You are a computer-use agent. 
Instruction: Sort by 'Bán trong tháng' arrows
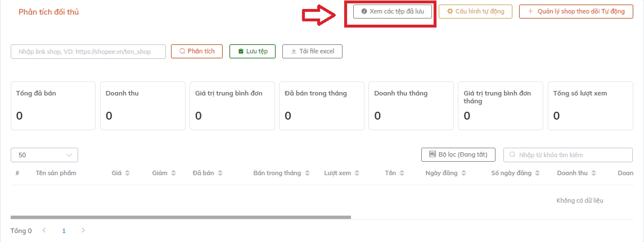[306, 173]
